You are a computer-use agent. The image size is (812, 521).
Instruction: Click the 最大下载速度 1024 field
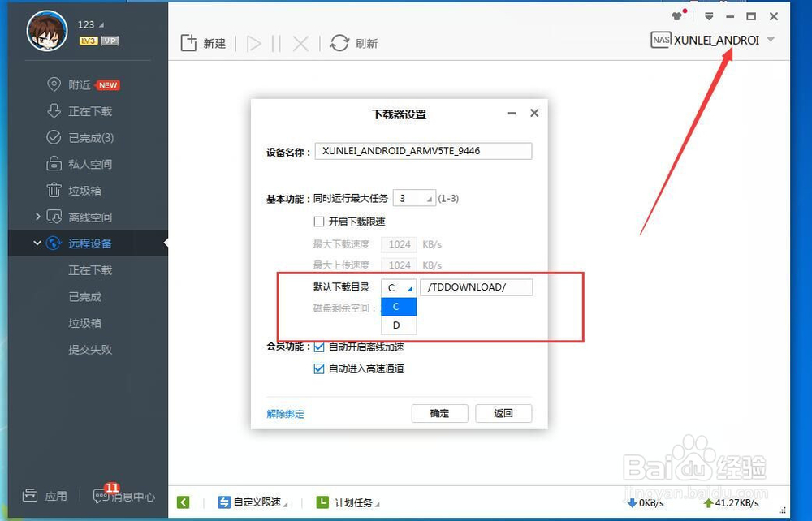(x=400, y=244)
